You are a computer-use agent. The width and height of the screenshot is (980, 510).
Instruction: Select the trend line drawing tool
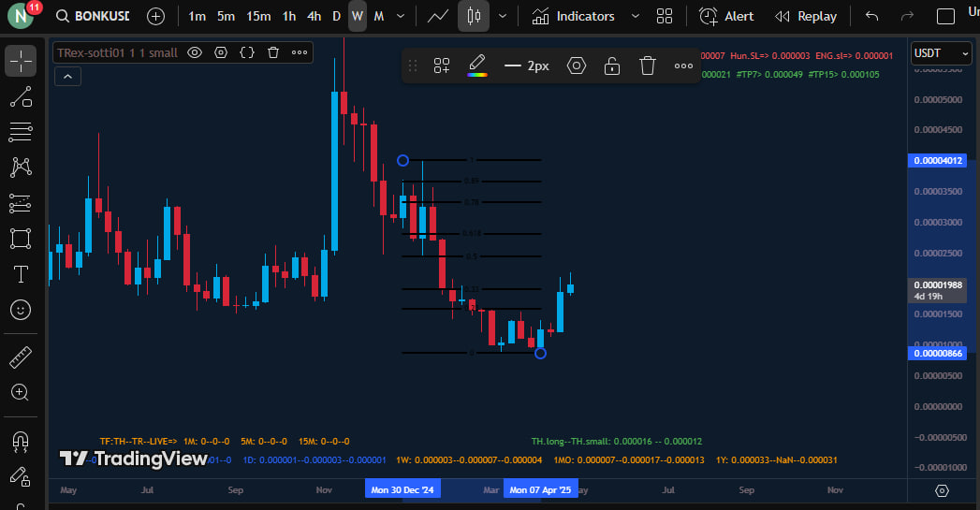(21, 97)
